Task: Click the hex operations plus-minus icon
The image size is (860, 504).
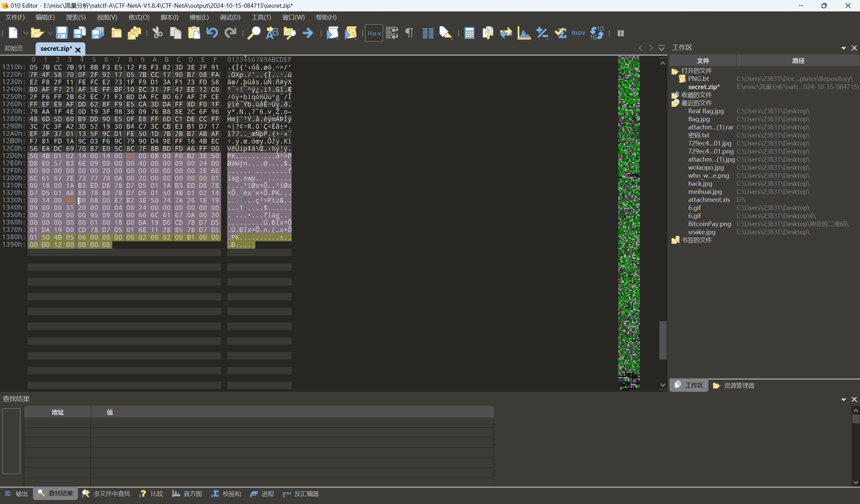Action: (x=542, y=33)
